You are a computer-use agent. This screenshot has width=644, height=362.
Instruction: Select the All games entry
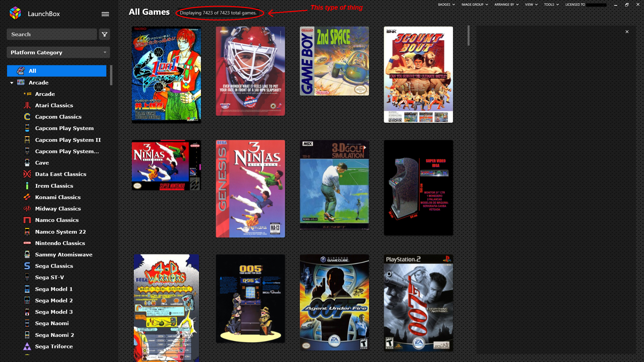point(57,71)
